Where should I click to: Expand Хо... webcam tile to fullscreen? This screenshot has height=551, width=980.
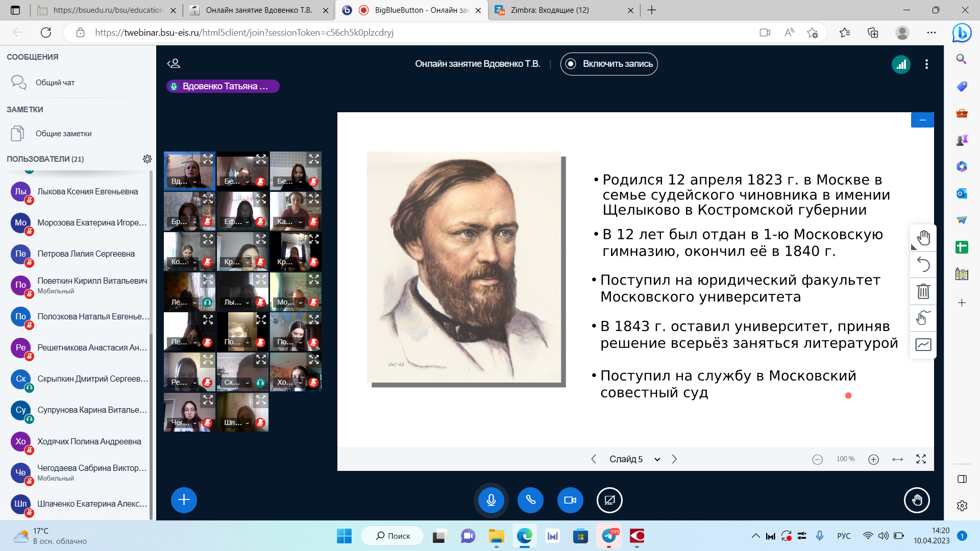314,360
